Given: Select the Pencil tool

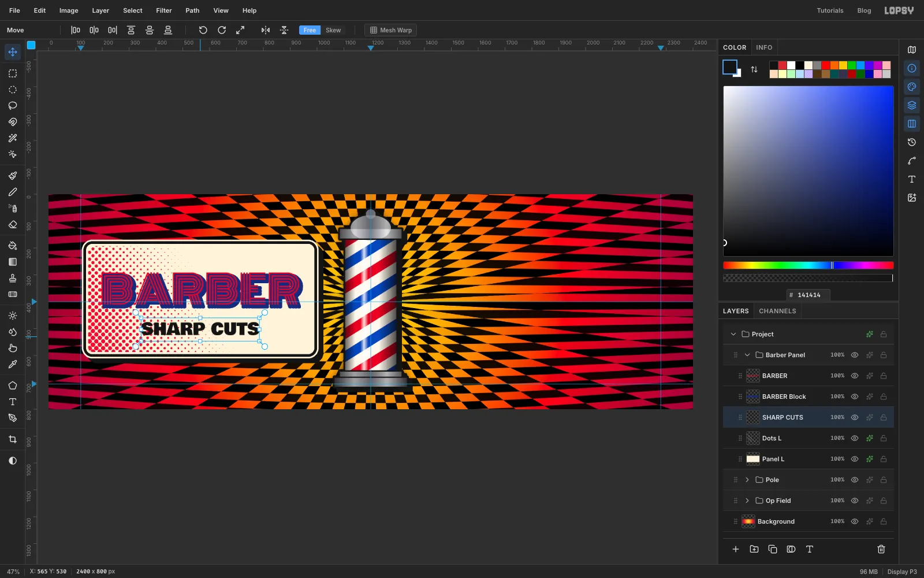Looking at the screenshot, I should click(x=13, y=192).
